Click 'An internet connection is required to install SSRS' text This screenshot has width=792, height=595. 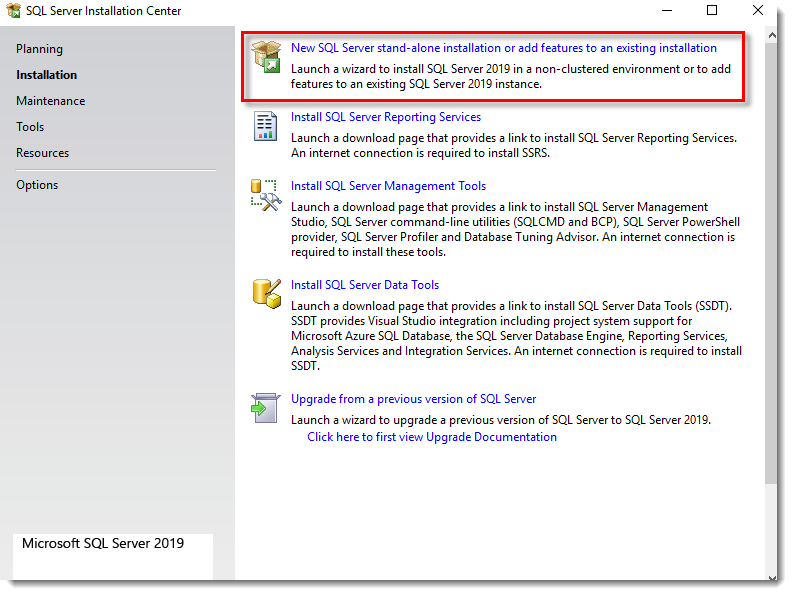click(x=420, y=154)
